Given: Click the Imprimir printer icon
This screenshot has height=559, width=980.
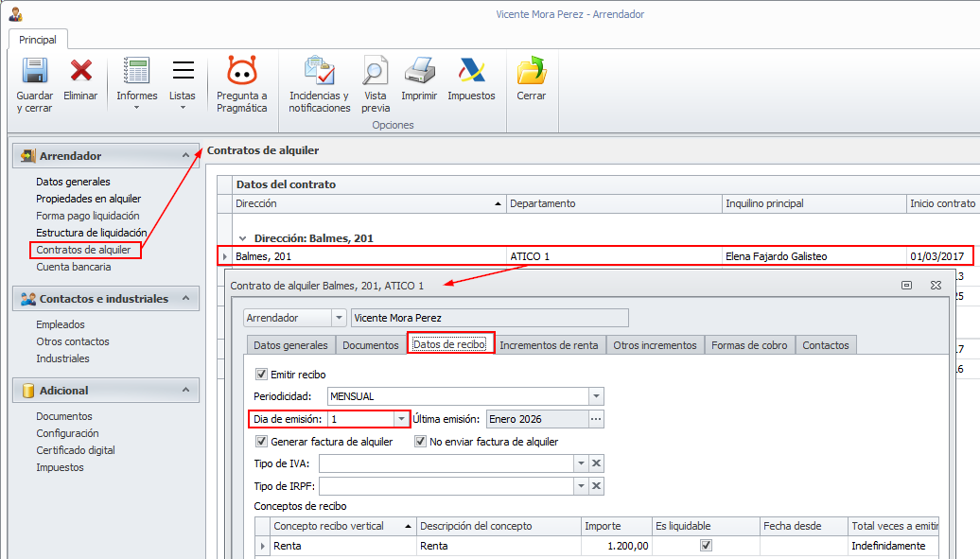Looking at the screenshot, I should point(419,71).
